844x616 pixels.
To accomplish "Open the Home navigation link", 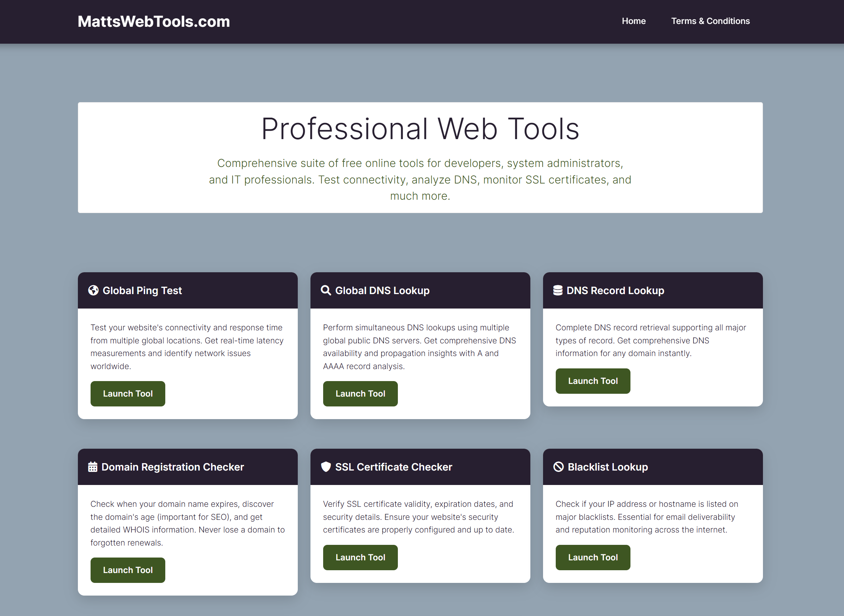I will click(633, 21).
